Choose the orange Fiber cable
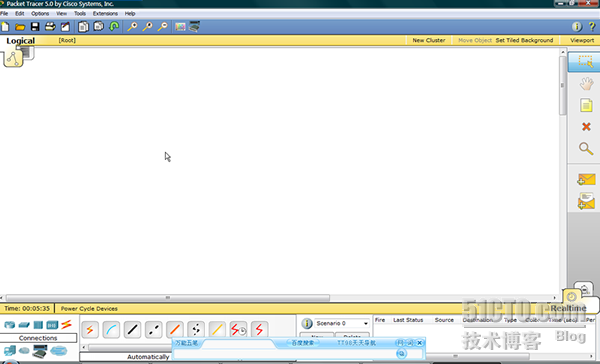Image resolution: width=600 pixels, height=364 pixels. click(x=174, y=330)
